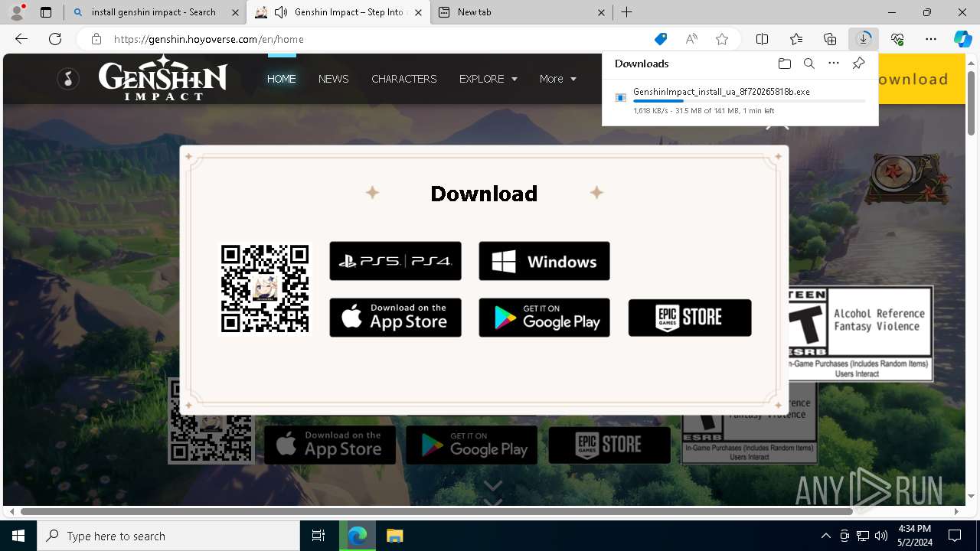Close the New tab tab
Viewport: 980px width, 551px height.
click(x=601, y=12)
